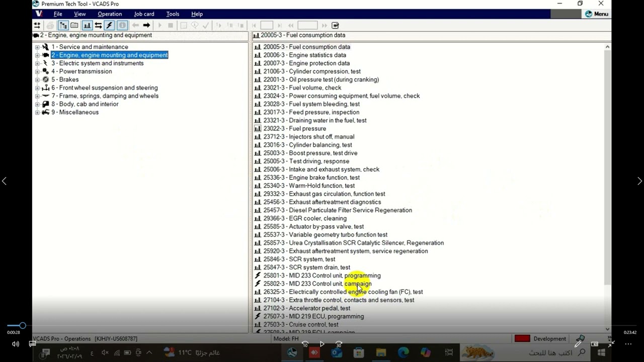Viewport: 644px width, 362px height.
Task: Click the connect/settings toolbar icon at far left
Action: click(x=37, y=25)
